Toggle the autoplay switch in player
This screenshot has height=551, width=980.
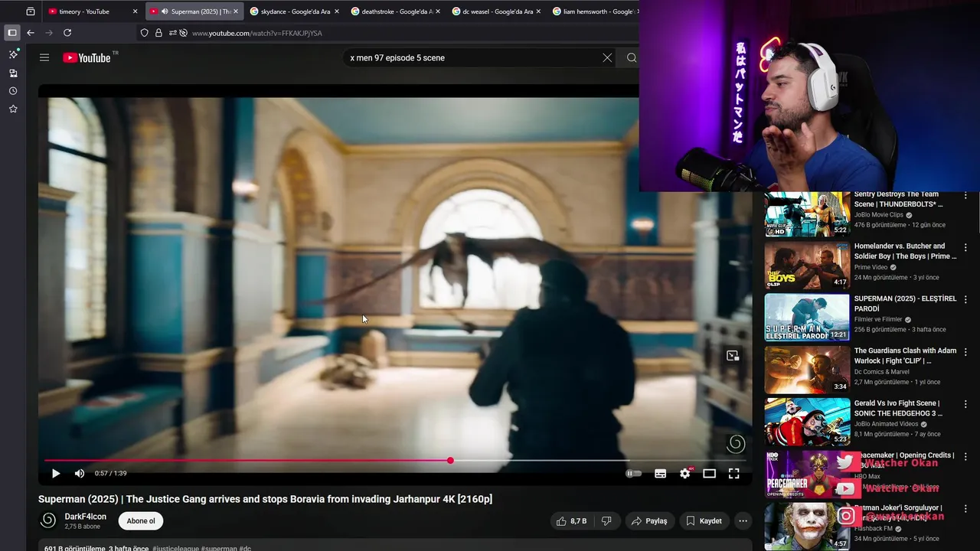click(633, 474)
